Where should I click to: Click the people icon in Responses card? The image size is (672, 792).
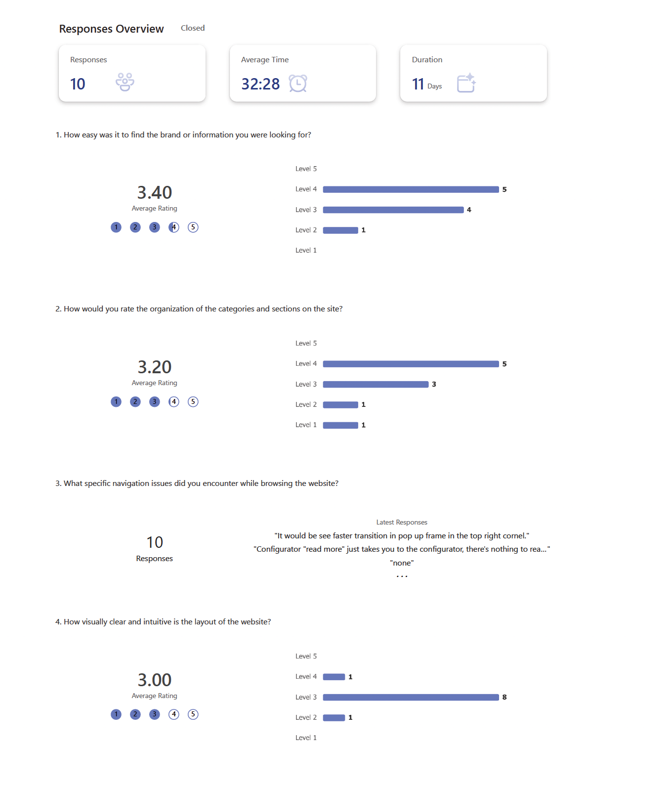pyautogui.click(x=125, y=82)
